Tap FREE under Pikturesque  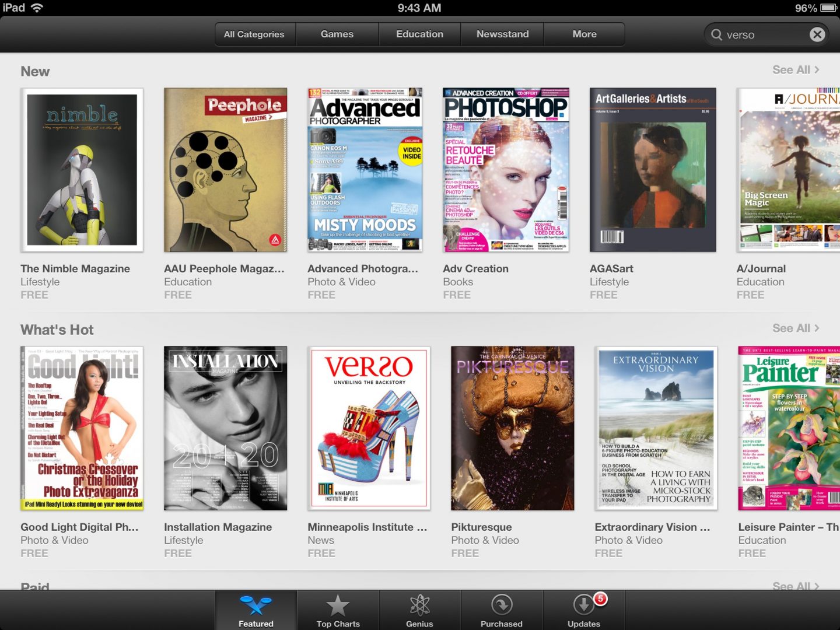pos(465,554)
